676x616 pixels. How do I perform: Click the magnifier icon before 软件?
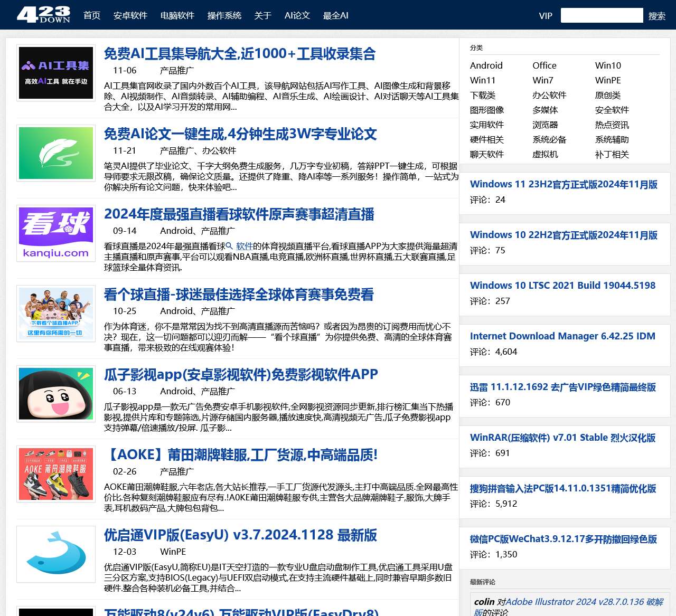(x=229, y=246)
